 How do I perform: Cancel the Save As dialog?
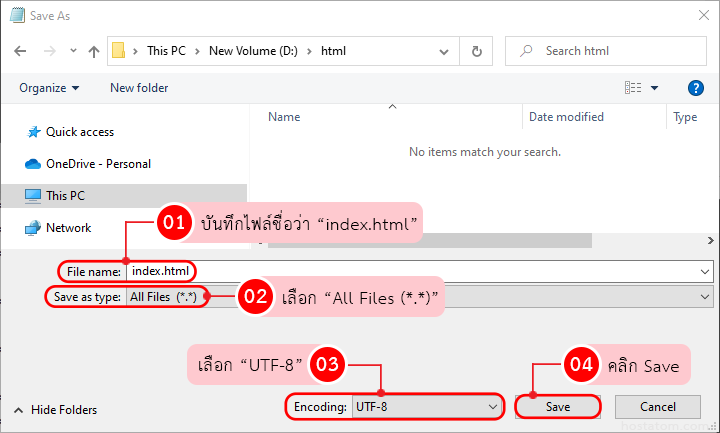[657, 407]
